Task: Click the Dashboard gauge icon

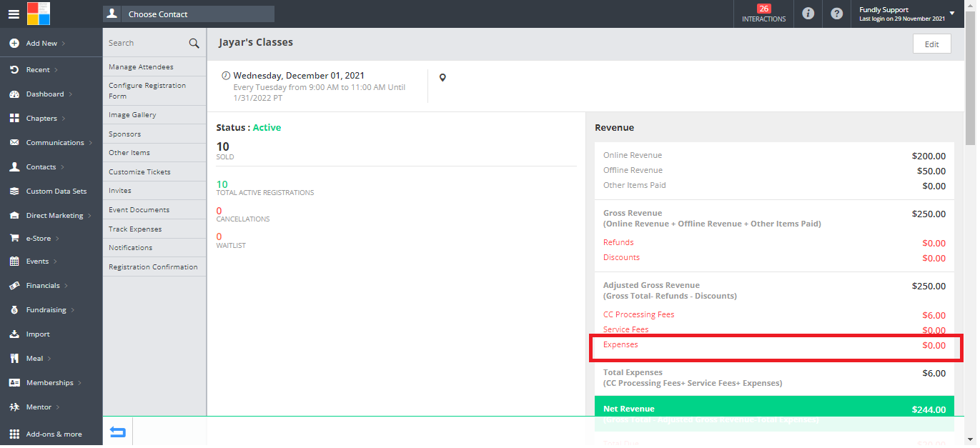Action: 14,94
